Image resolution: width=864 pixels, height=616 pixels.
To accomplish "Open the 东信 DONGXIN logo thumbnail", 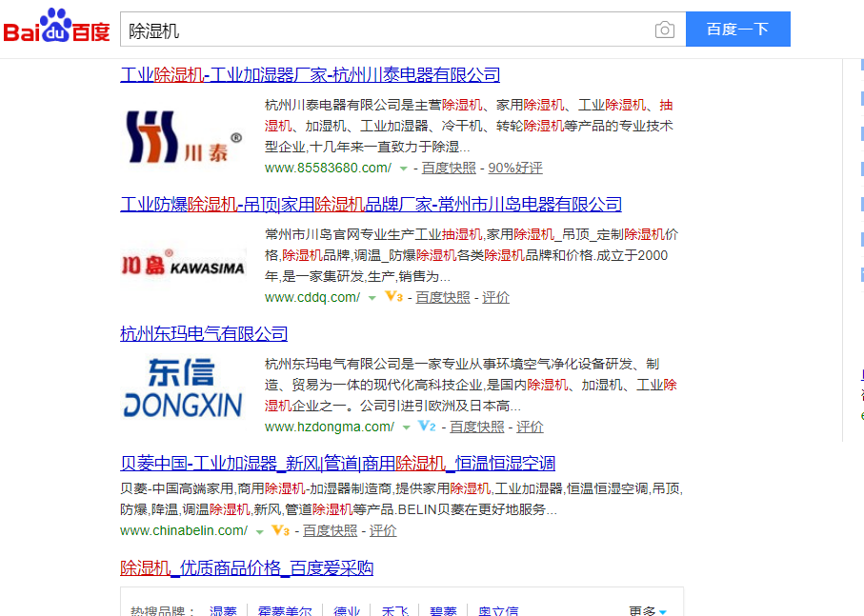I will pyautogui.click(x=184, y=389).
